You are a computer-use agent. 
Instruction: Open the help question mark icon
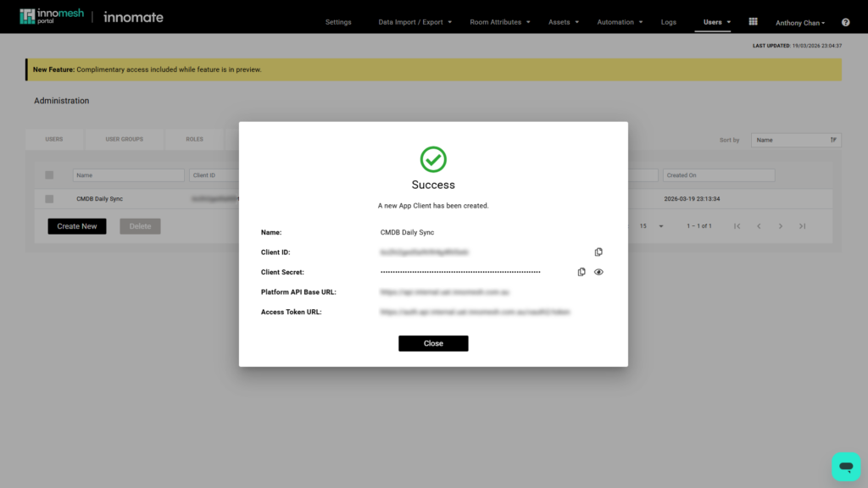tap(845, 23)
